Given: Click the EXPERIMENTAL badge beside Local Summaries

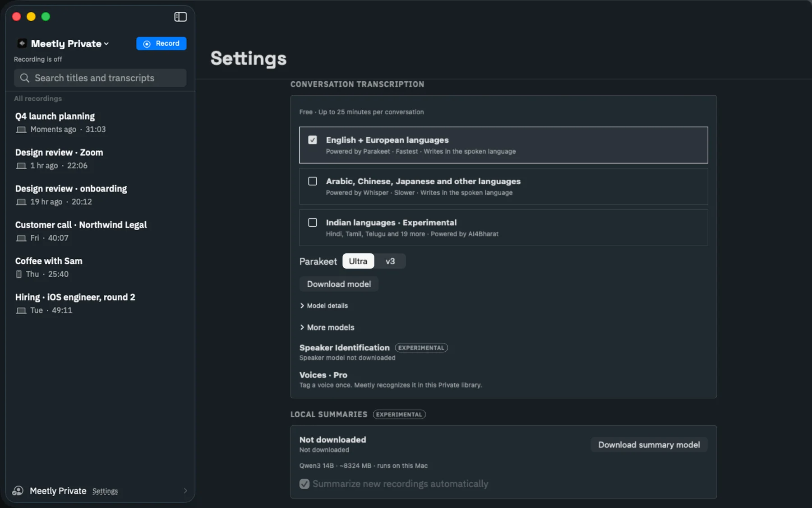Looking at the screenshot, I should (399, 415).
